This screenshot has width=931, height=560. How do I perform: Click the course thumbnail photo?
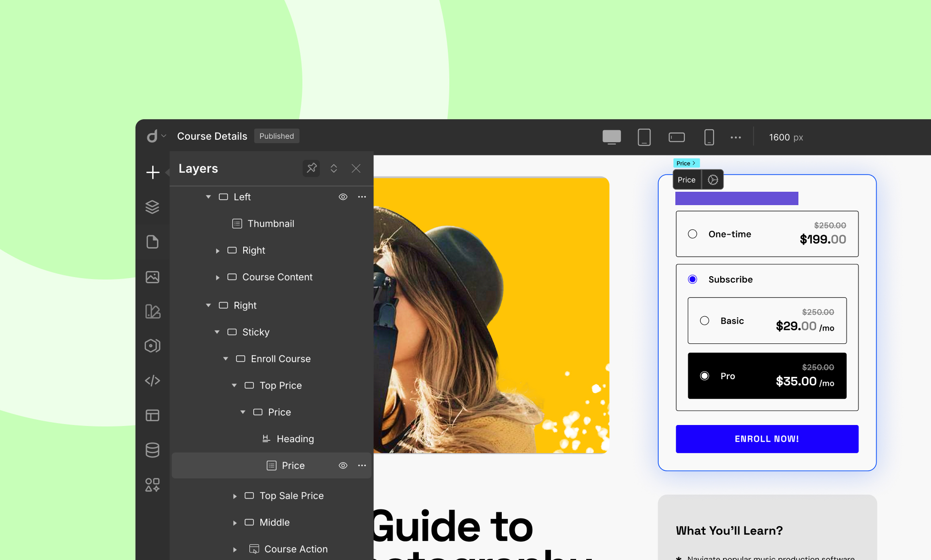[x=491, y=315]
